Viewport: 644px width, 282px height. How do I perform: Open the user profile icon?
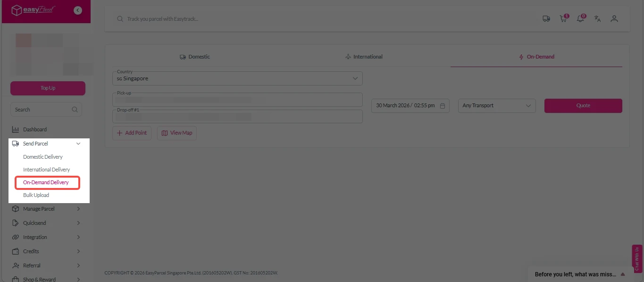[x=614, y=19]
